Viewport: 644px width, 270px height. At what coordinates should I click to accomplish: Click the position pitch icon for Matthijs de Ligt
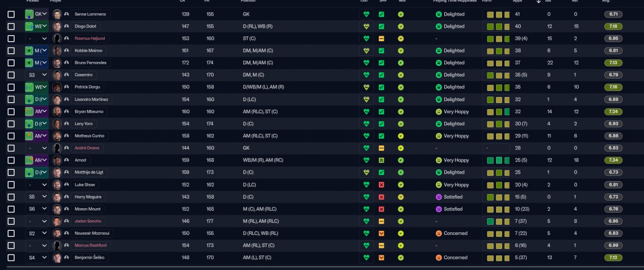pos(30,172)
